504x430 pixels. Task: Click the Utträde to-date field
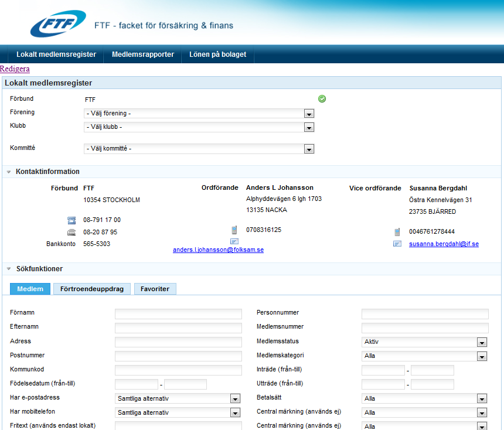tap(433, 384)
